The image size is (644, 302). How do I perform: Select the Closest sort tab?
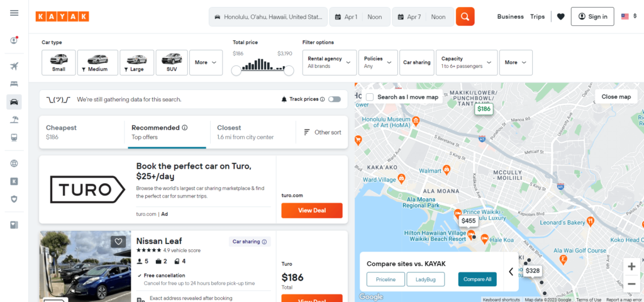click(253, 132)
